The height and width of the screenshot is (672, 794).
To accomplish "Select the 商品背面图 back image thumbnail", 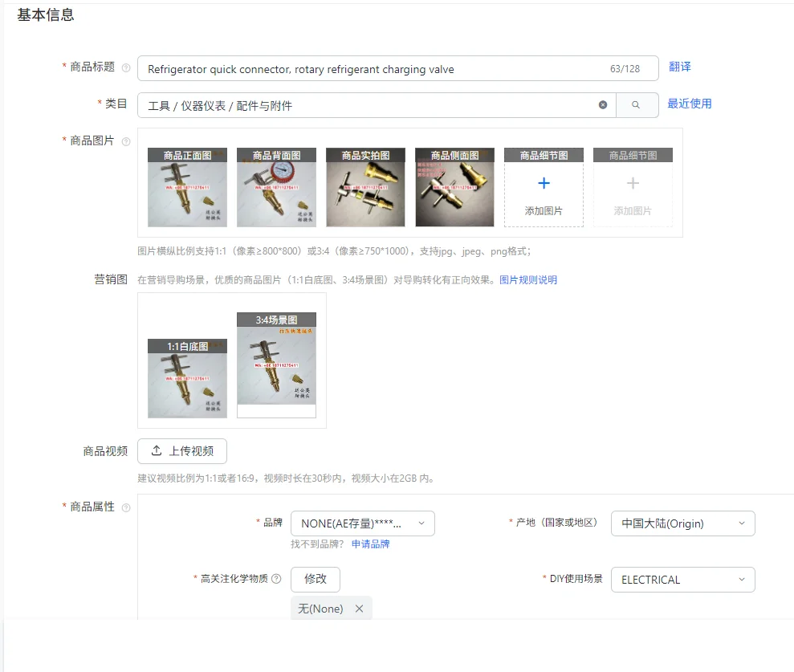I will coord(276,187).
